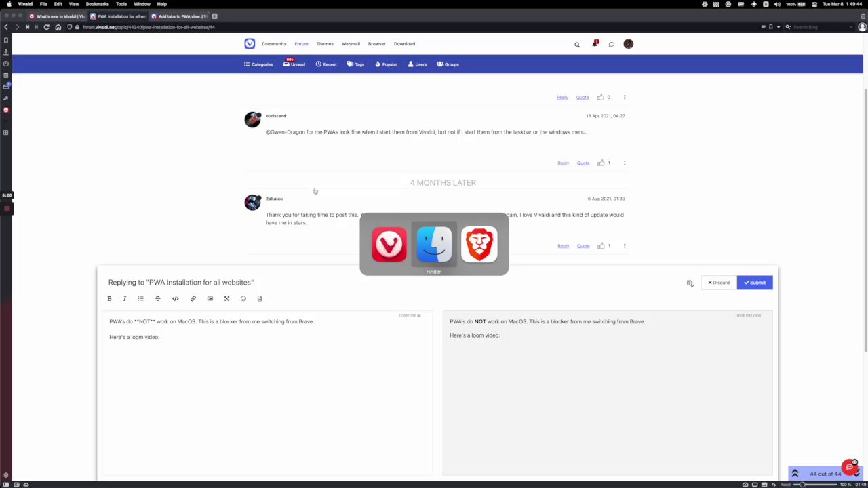
Task: Insert a picture in the composer
Action: pos(210,298)
